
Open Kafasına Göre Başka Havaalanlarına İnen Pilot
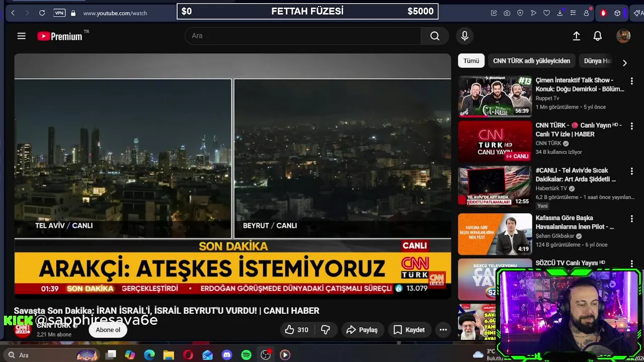pyautogui.click(x=575, y=222)
